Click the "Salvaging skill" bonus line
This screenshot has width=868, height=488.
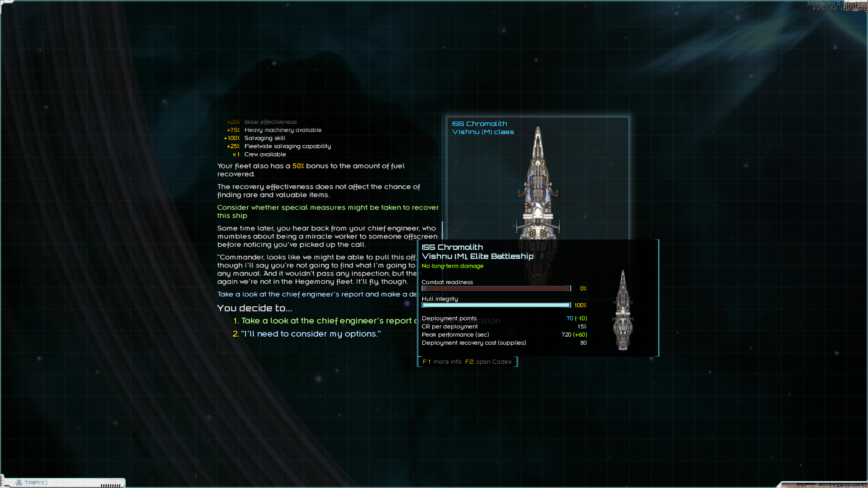point(264,138)
